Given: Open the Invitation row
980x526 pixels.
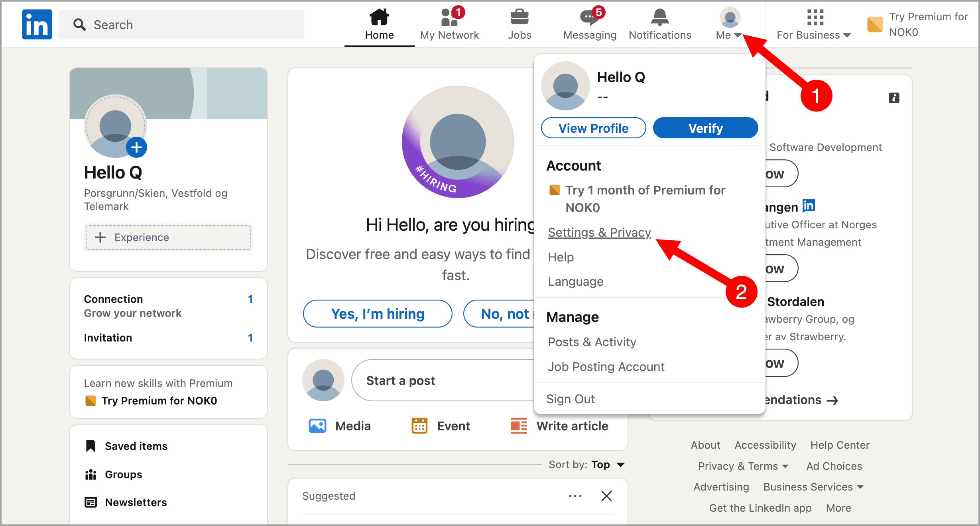Looking at the screenshot, I should [168, 338].
